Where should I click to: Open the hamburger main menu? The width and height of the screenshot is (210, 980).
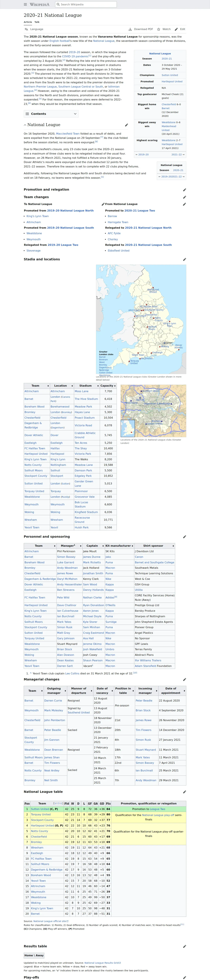[26, 5]
